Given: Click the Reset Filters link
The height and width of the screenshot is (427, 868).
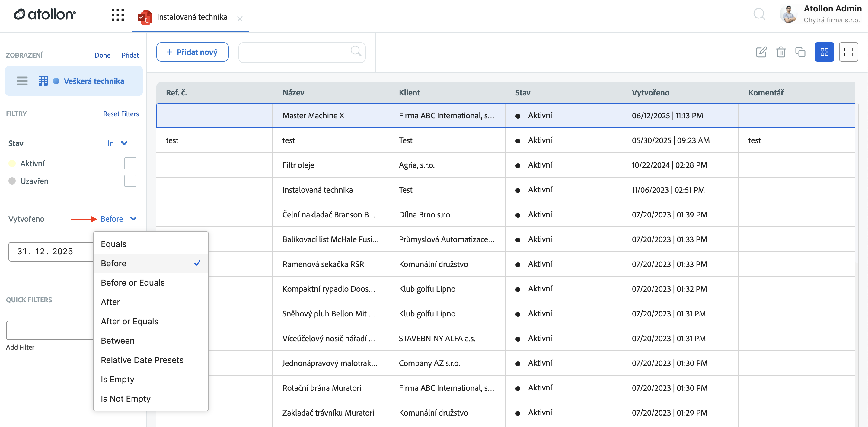Looking at the screenshot, I should 121,114.
